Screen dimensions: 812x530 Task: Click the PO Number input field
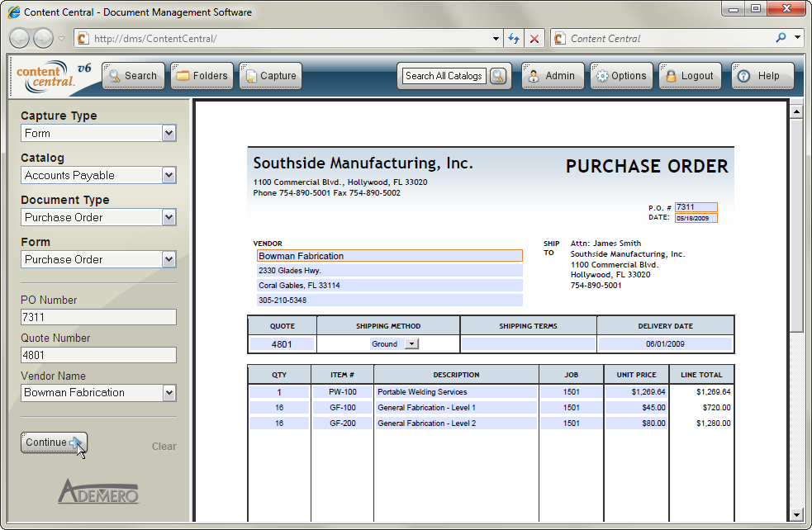(98, 317)
